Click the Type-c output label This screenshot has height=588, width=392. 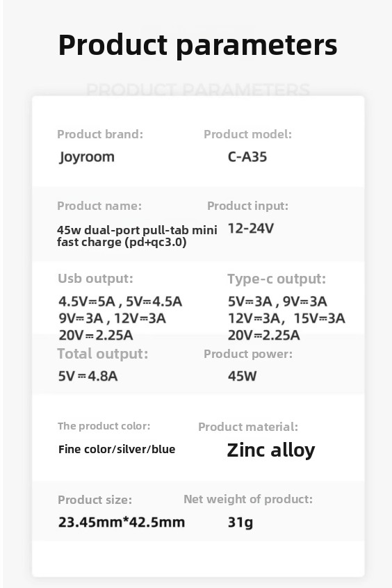[x=277, y=279]
